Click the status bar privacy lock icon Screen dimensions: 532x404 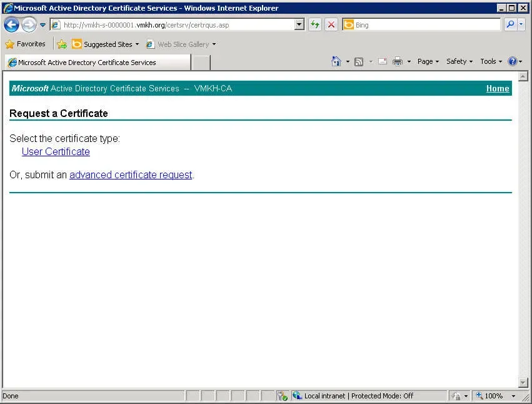tap(456, 396)
